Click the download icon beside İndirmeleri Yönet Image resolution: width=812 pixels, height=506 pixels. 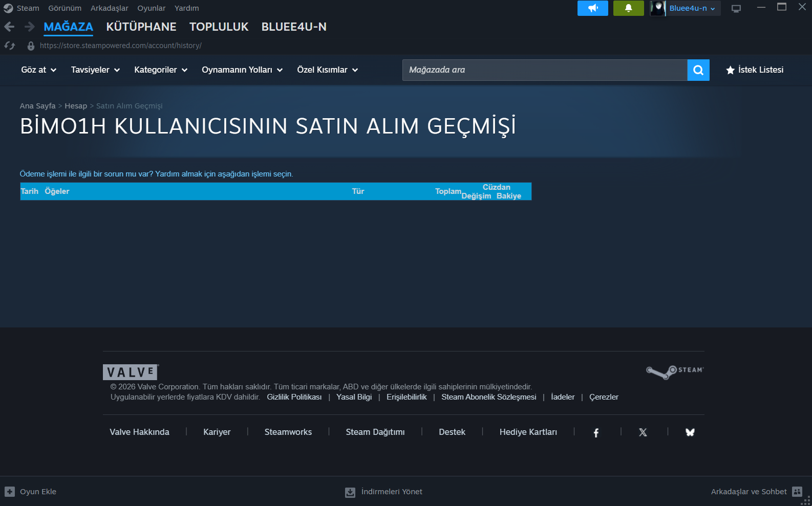click(350, 492)
